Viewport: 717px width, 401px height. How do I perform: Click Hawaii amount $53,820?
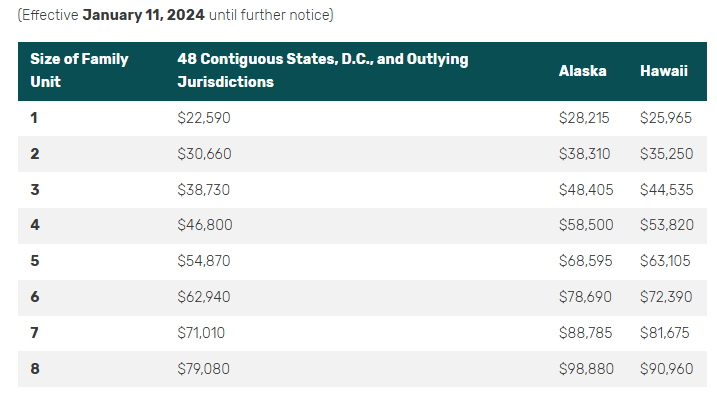coord(667,226)
